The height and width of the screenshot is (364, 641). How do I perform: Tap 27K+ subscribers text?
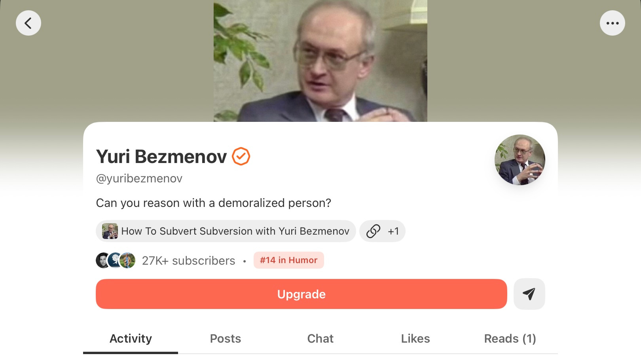pos(189,261)
